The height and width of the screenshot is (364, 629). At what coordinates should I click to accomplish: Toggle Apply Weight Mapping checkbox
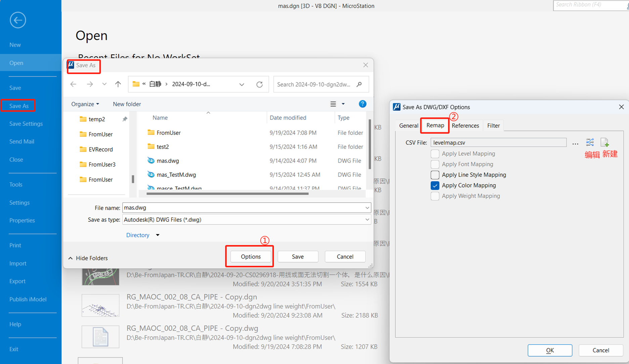click(x=435, y=196)
